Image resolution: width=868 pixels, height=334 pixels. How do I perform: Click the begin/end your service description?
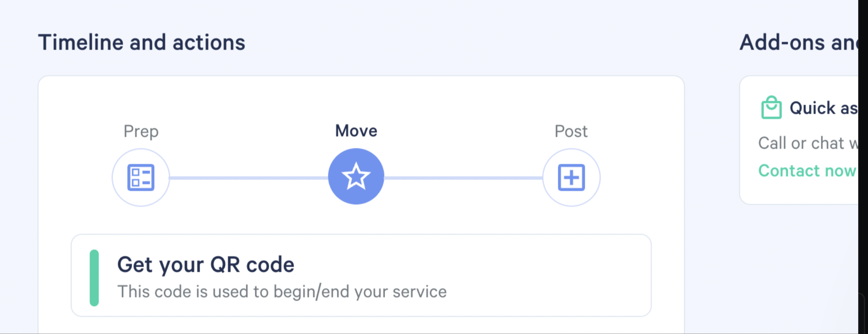282,292
